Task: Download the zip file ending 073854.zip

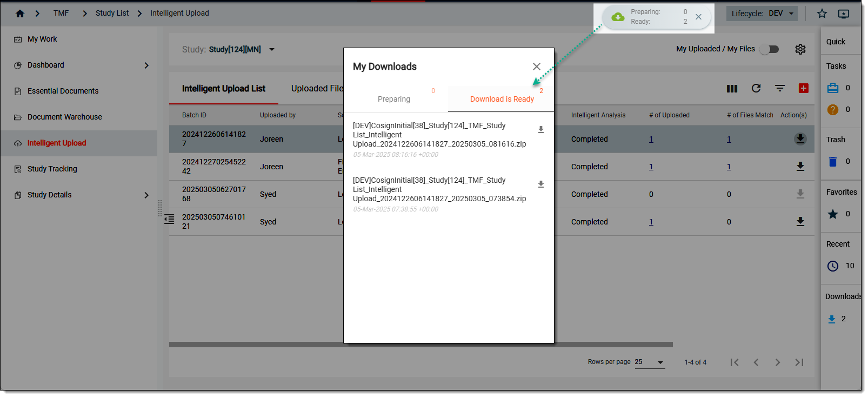Action: tap(541, 184)
